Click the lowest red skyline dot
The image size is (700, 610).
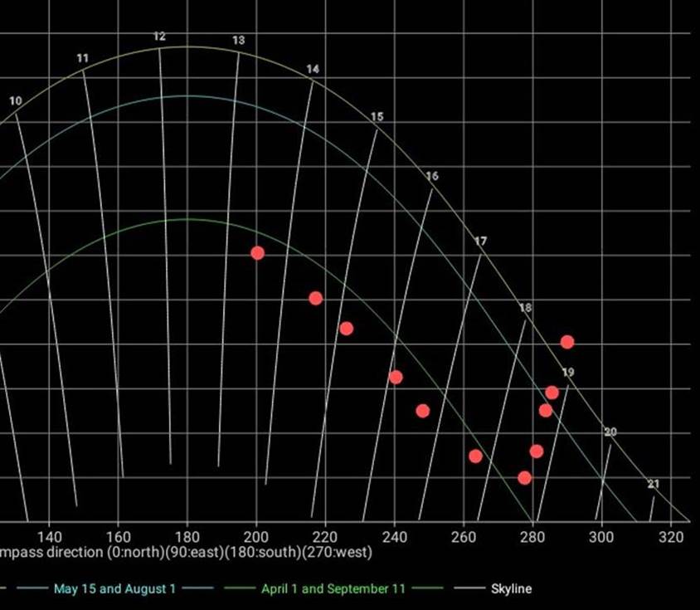click(524, 478)
